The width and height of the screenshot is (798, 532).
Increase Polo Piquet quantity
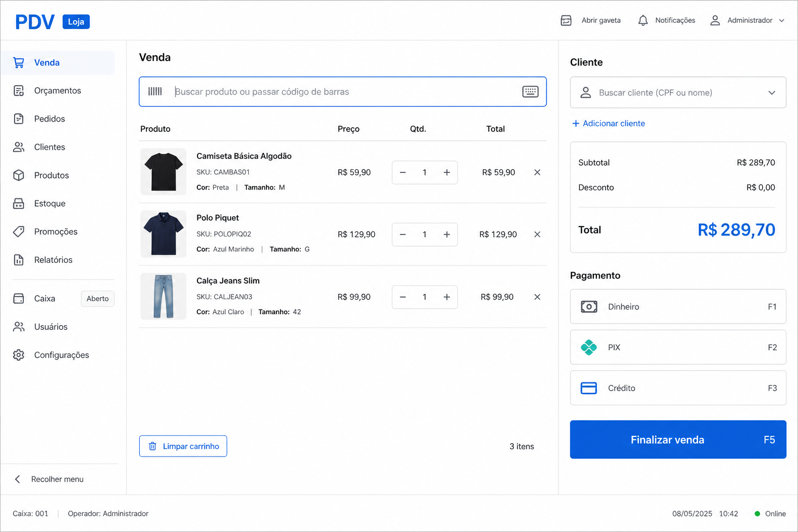click(447, 235)
